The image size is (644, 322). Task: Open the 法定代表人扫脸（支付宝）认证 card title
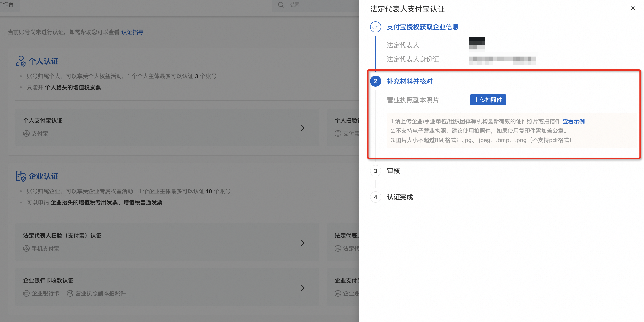point(62,236)
